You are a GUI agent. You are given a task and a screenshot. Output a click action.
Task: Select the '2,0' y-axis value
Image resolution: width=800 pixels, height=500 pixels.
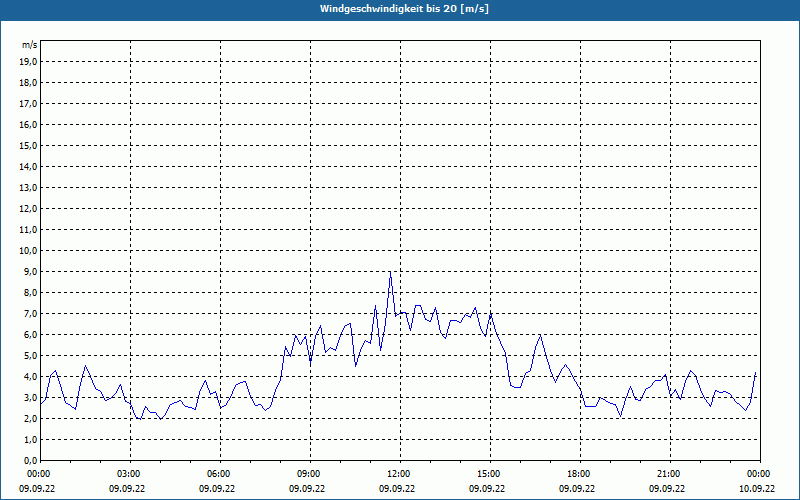click(x=31, y=418)
